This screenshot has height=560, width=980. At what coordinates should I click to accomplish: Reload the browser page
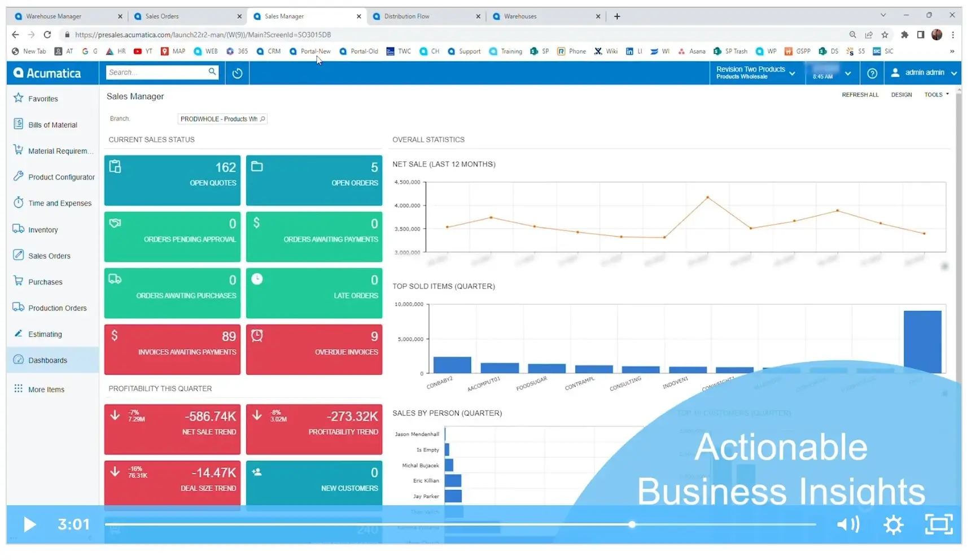47,34
